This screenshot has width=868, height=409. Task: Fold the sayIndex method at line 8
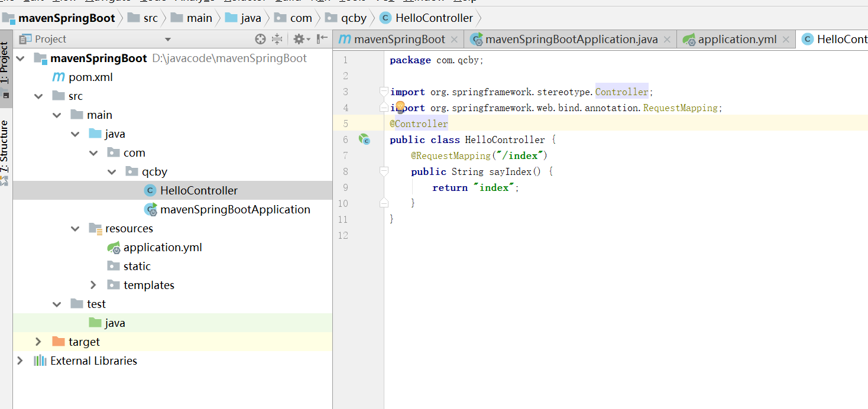tap(384, 171)
